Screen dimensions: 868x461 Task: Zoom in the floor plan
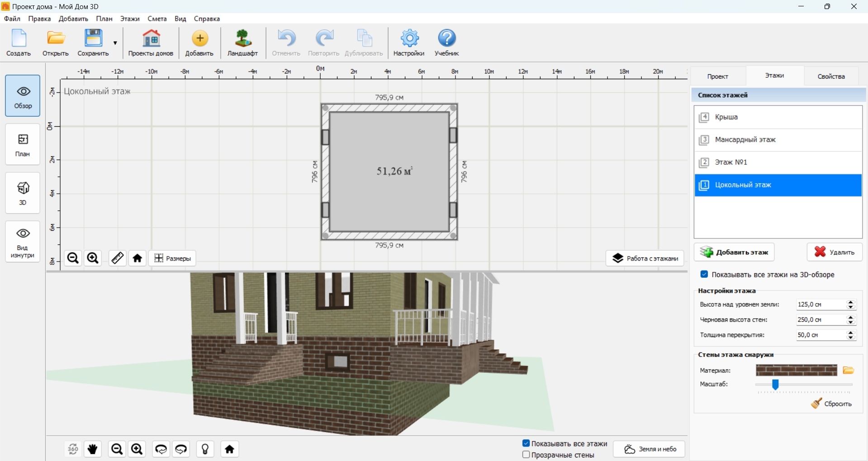(93, 258)
